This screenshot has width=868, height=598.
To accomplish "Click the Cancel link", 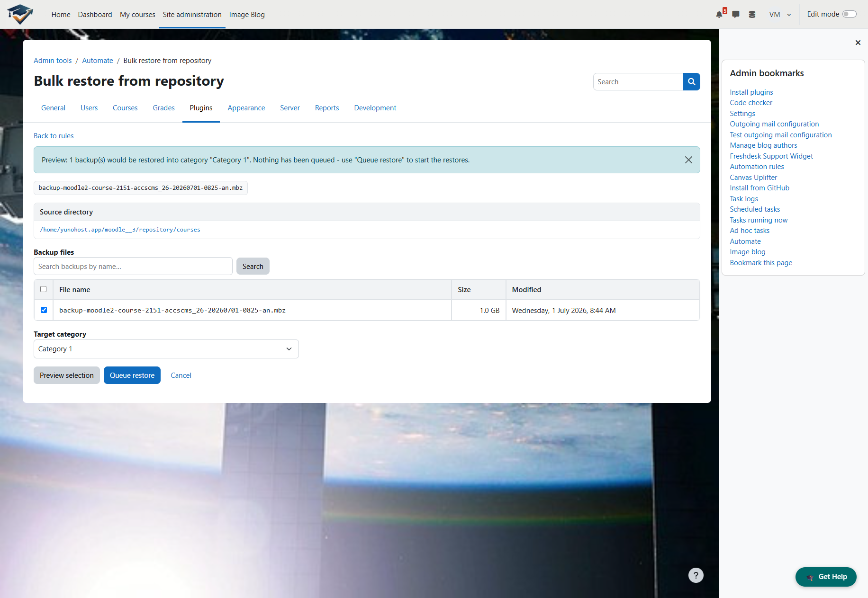I will point(181,375).
